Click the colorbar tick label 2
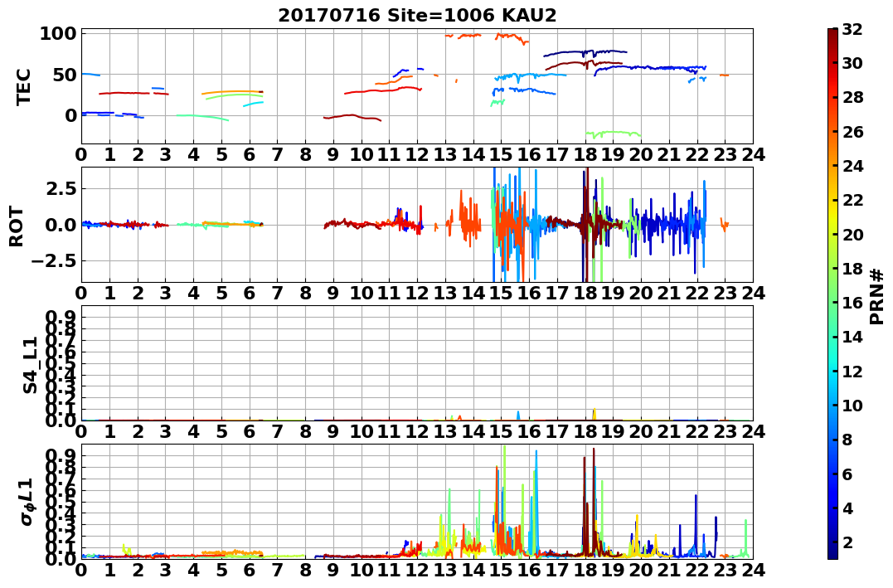 click(x=847, y=542)
